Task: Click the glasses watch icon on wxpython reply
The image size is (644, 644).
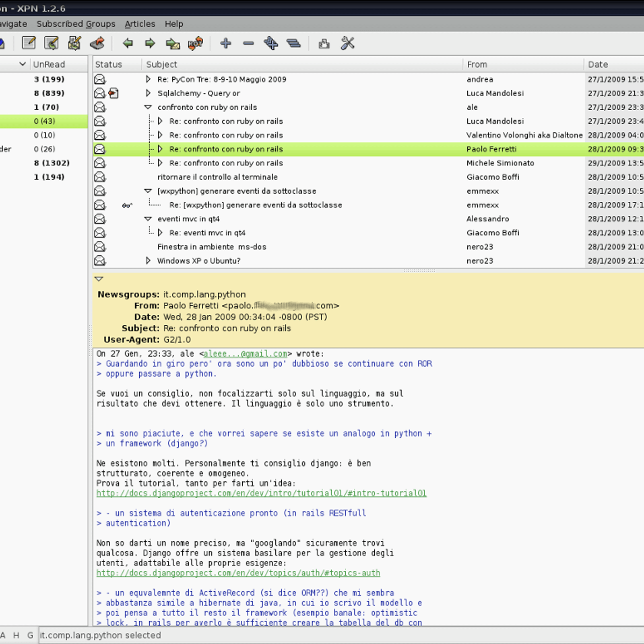Action: tap(127, 205)
